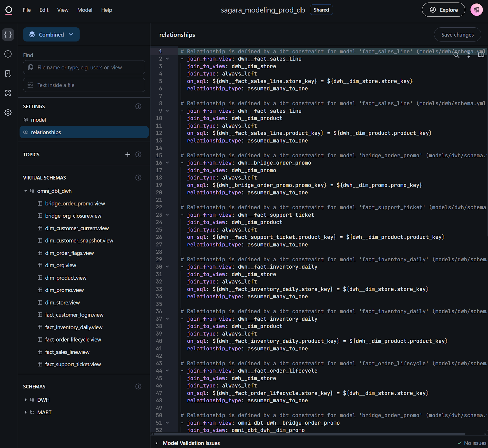Expand the DWH schema tree
Screen dimensions: 488x448
coord(26,400)
